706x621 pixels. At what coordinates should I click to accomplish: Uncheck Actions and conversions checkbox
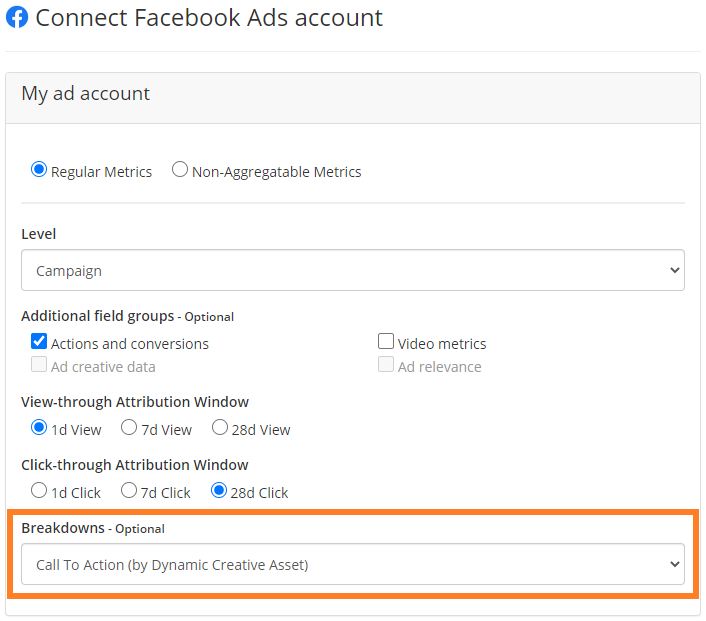pos(39,341)
